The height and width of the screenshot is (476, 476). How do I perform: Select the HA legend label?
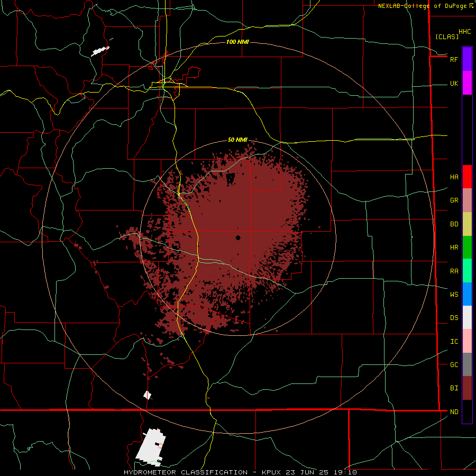tap(454, 177)
